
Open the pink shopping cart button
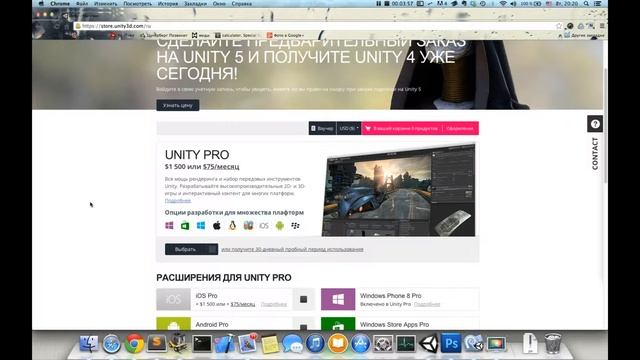(402, 128)
